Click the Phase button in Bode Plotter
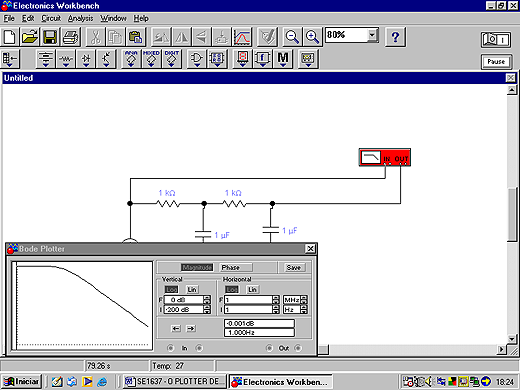The width and height of the screenshot is (520, 390). (235, 267)
